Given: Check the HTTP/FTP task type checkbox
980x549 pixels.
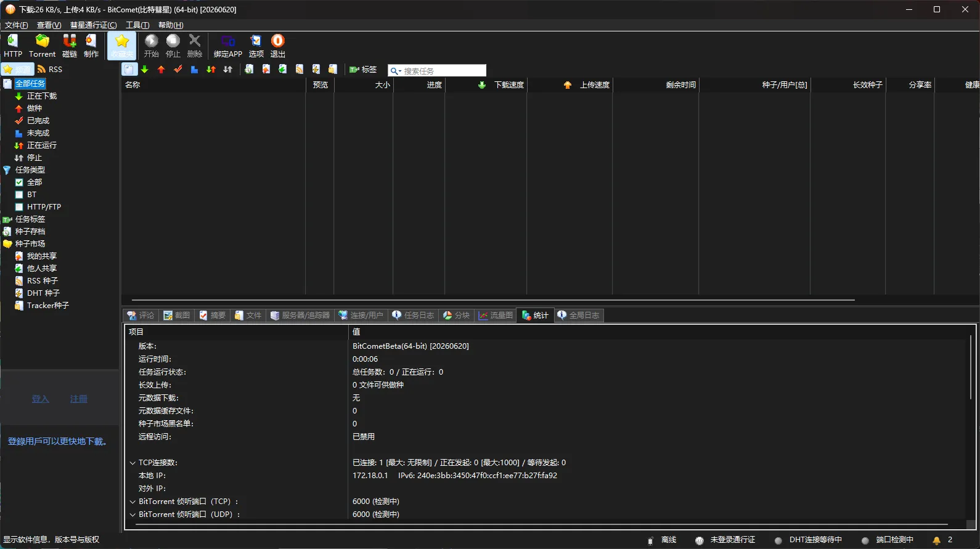Looking at the screenshot, I should [x=19, y=207].
